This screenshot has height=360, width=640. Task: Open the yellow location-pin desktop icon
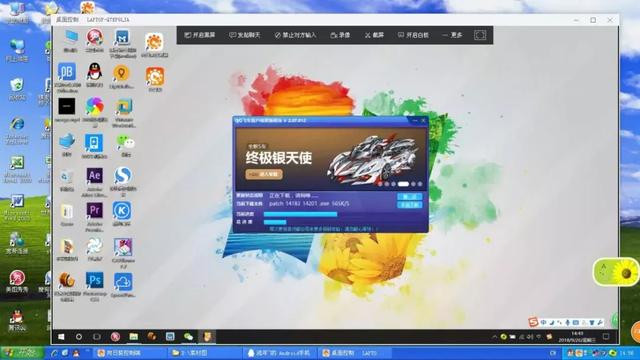click(x=121, y=73)
